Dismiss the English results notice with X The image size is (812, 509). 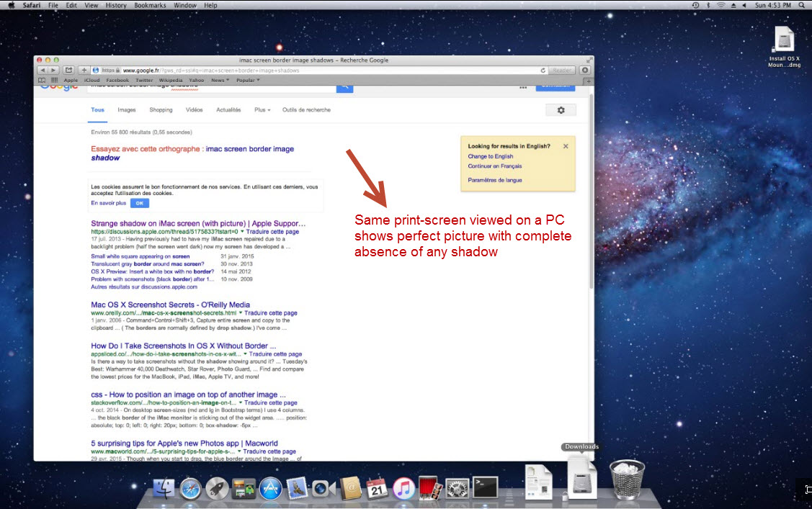[566, 146]
